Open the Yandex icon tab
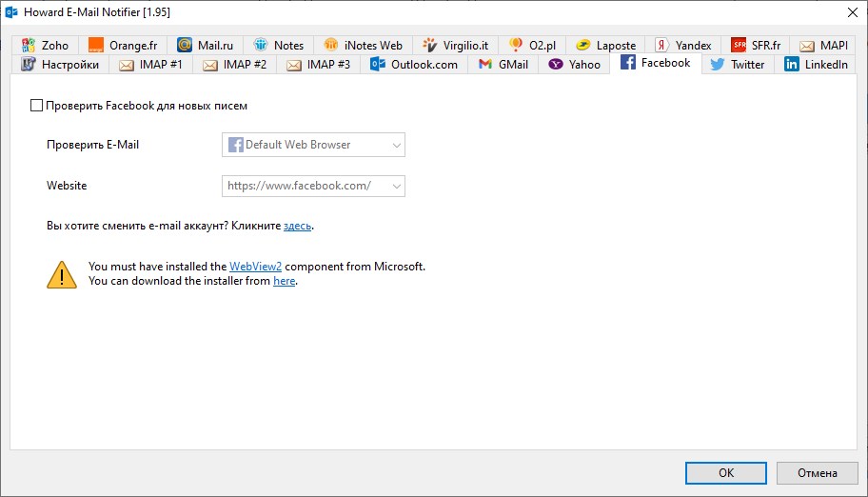868x497 pixels. coord(661,45)
